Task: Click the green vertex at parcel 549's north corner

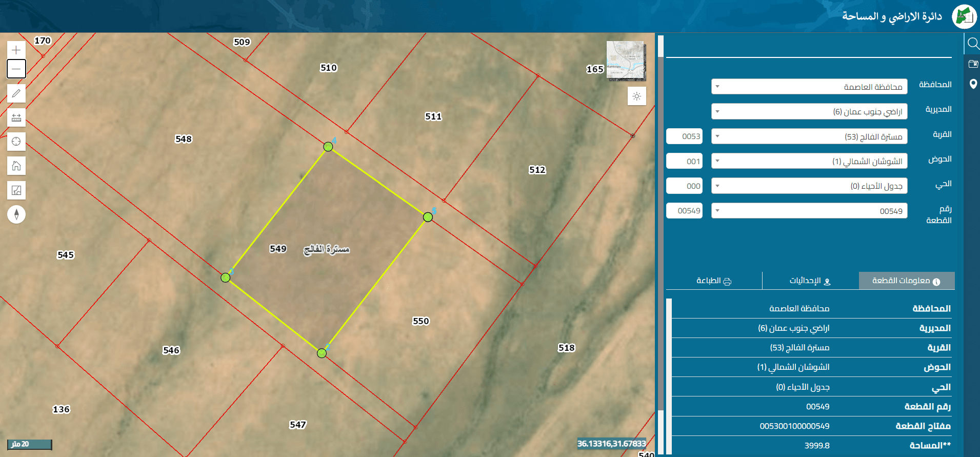Action: pyautogui.click(x=328, y=147)
